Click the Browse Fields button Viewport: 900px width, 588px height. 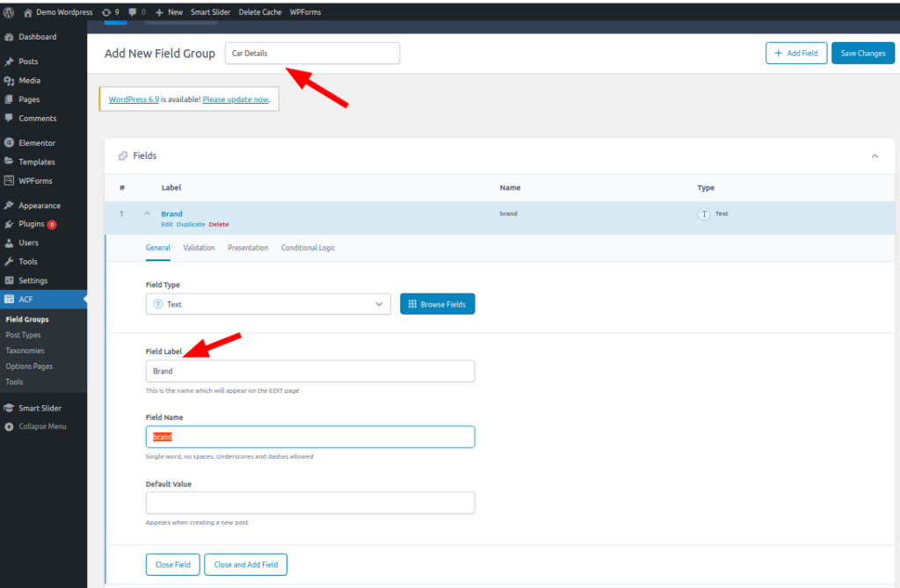[x=437, y=304]
